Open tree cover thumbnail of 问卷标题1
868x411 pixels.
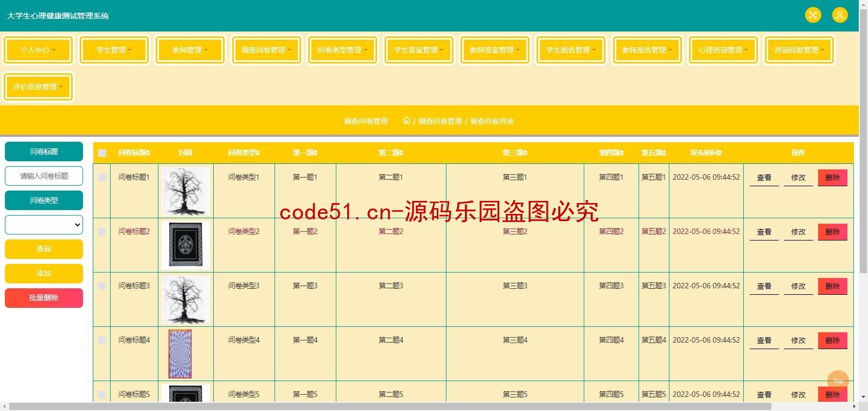[x=186, y=191]
